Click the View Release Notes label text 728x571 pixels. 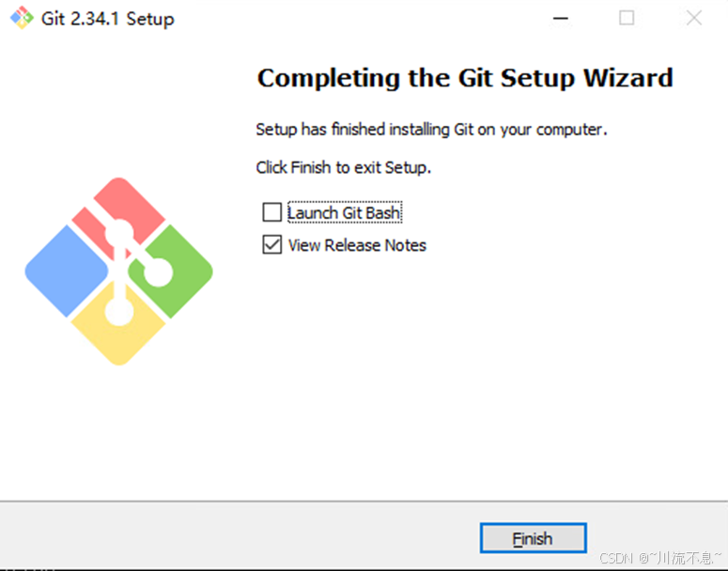357,245
